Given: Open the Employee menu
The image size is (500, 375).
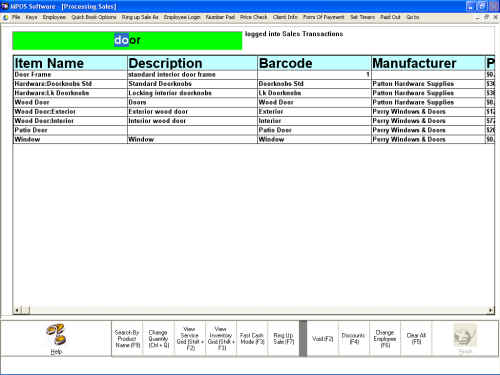Looking at the screenshot, I should click(x=54, y=17).
